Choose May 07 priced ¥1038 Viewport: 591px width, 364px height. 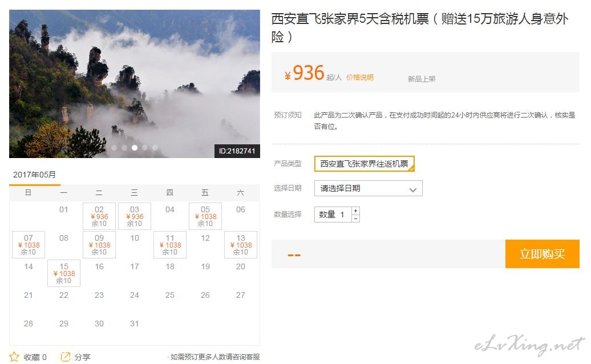[29, 245]
